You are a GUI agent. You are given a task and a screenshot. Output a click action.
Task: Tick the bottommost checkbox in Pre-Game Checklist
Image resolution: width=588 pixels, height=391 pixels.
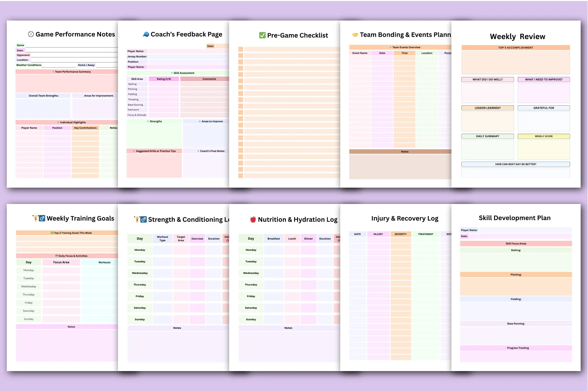coord(241,176)
